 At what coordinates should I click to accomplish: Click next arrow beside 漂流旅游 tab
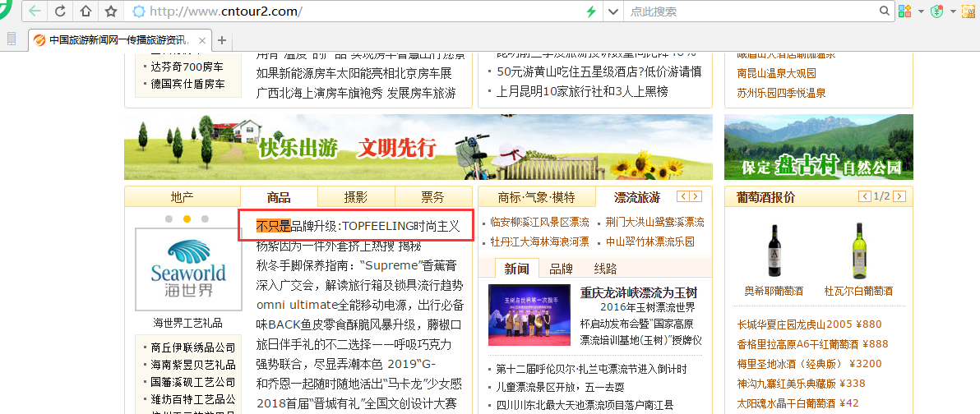[695, 196]
